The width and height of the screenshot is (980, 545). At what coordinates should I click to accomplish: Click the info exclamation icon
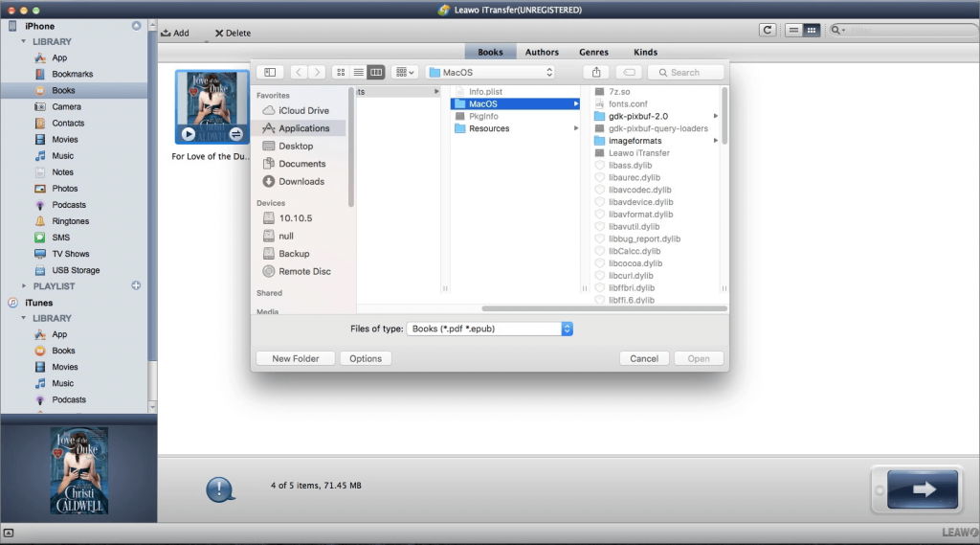pyautogui.click(x=219, y=489)
